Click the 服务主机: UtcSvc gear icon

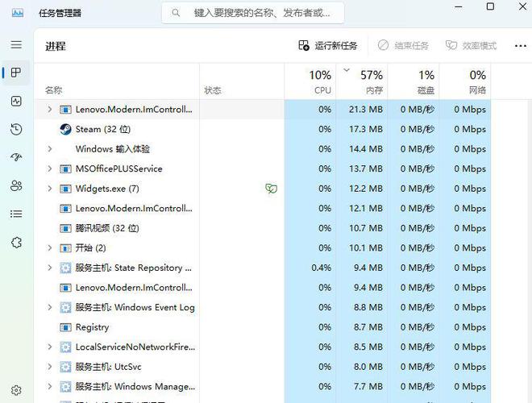(65, 367)
